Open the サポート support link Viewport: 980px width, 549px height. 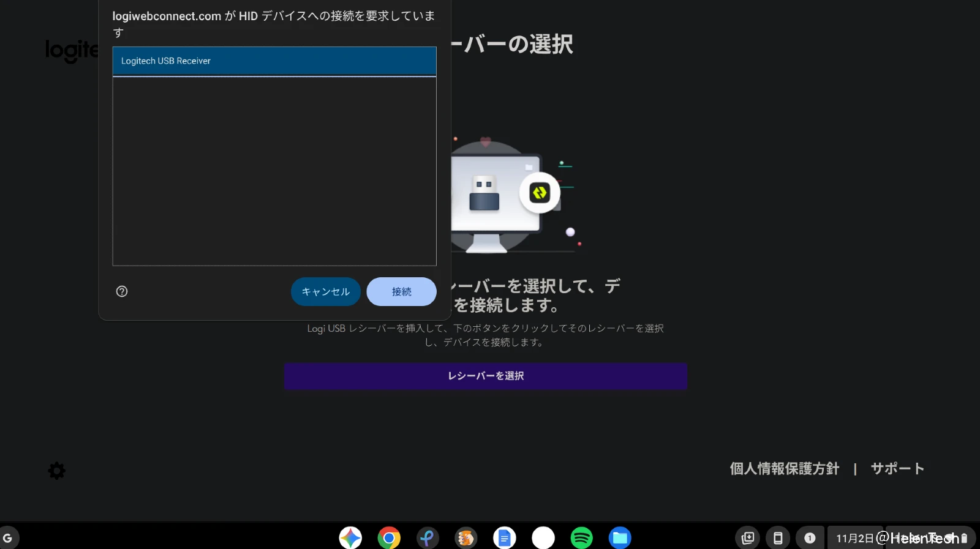pyautogui.click(x=897, y=469)
